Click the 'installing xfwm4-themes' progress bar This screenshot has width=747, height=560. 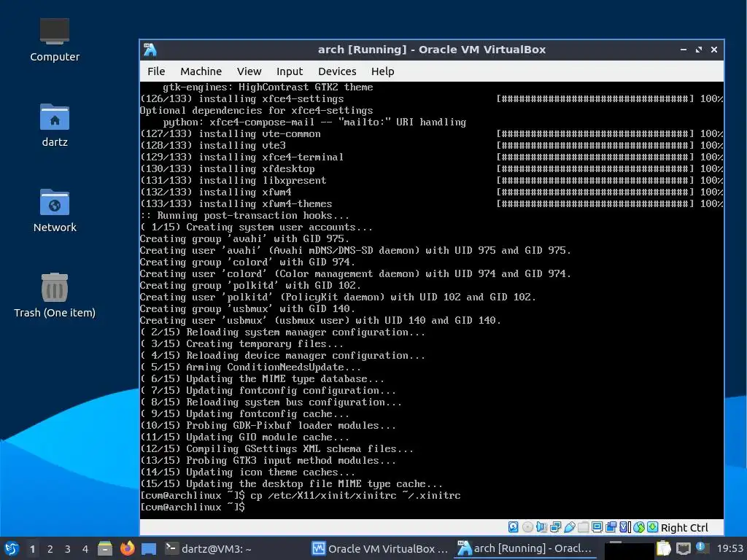click(x=595, y=204)
